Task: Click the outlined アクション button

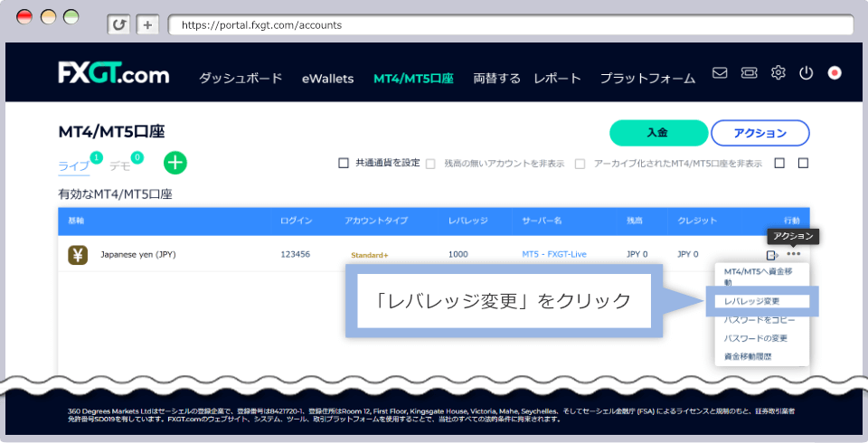Action: (x=760, y=133)
